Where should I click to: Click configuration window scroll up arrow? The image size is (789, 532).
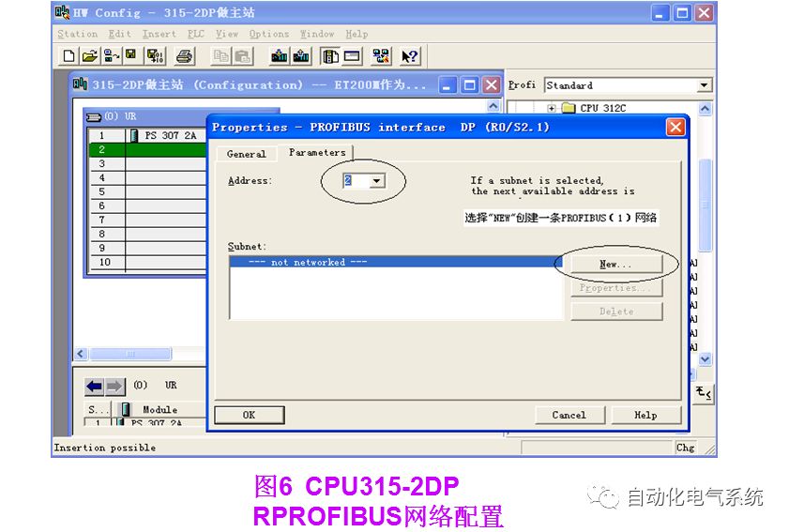tap(493, 106)
